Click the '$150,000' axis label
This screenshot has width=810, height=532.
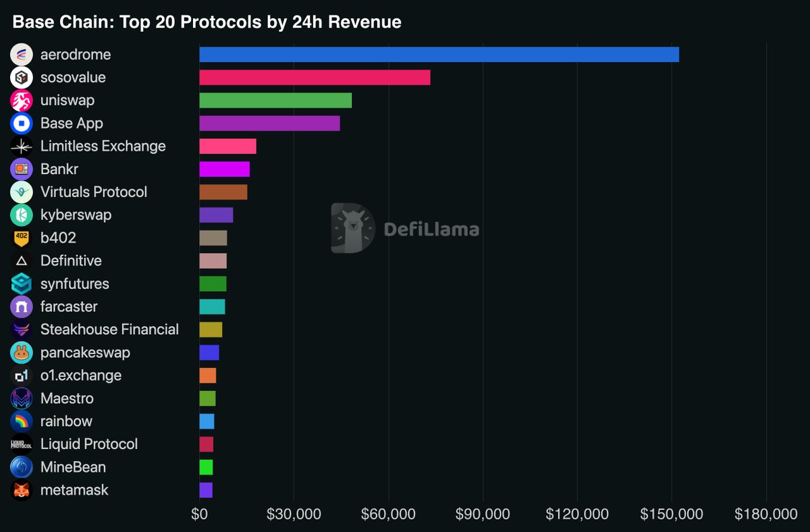coord(672,514)
